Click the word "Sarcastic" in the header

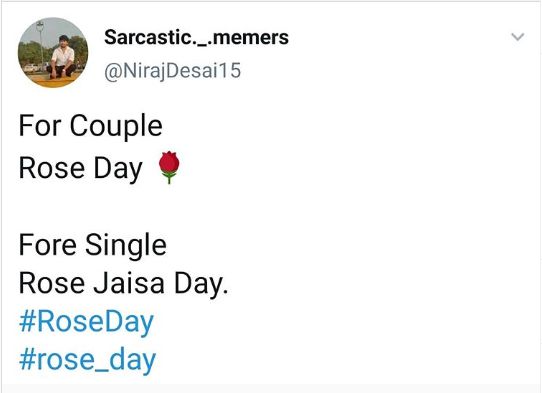pos(148,37)
